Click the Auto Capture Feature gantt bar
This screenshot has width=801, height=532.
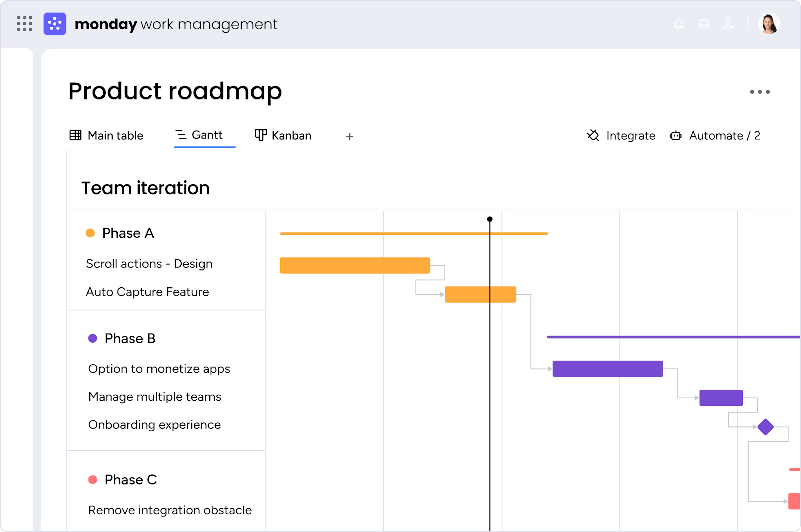(x=480, y=294)
